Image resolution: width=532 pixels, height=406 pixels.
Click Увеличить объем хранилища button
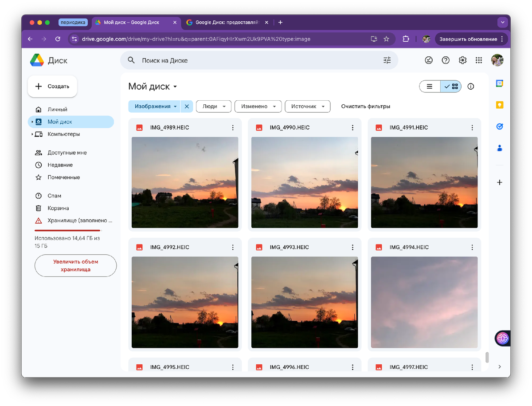(x=75, y=265)
